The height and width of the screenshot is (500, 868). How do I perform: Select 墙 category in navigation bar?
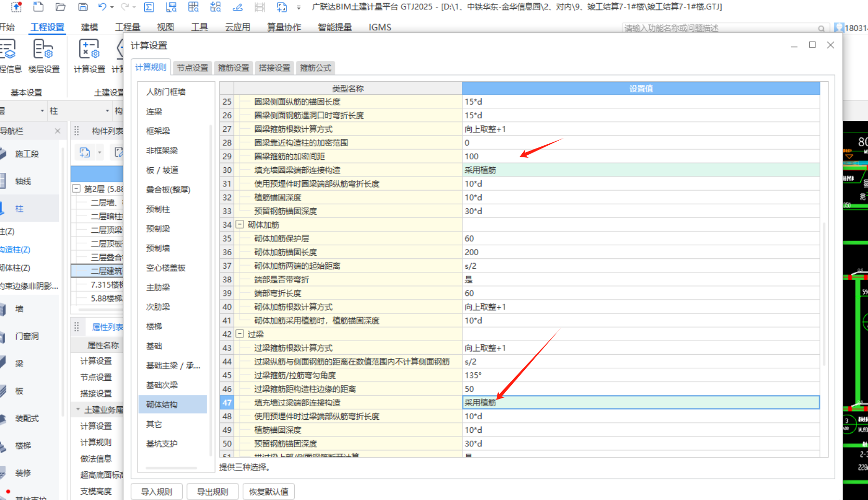click(19, 309)
